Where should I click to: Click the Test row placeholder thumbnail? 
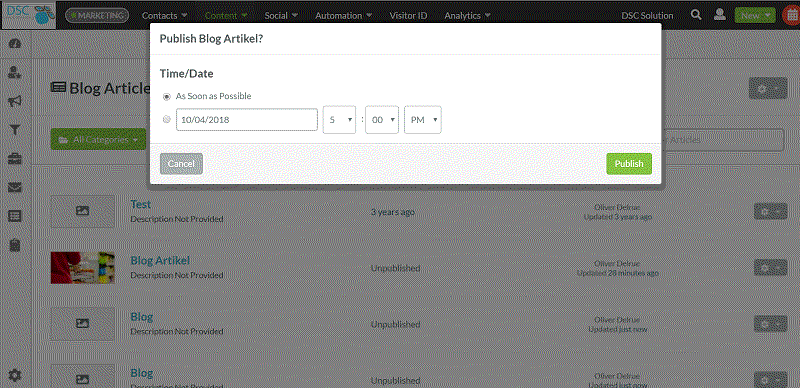[x=83, y=211]
